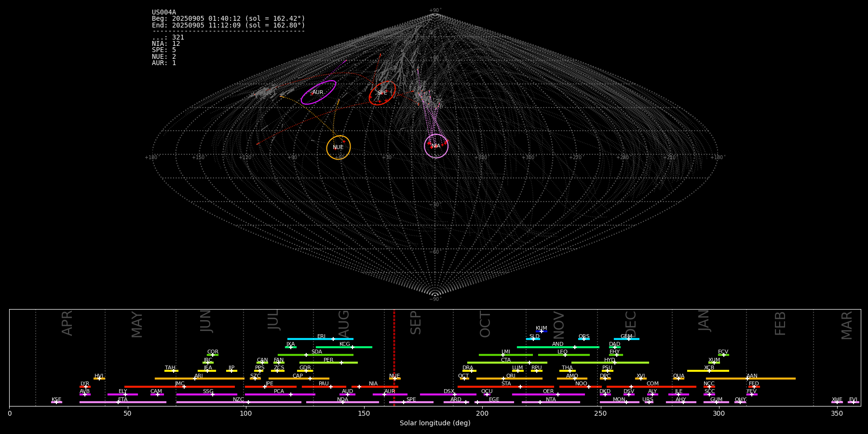Click the +90 latitude label atop the map
The height and width of the screenshot is (434, 868).
point(435,10)
